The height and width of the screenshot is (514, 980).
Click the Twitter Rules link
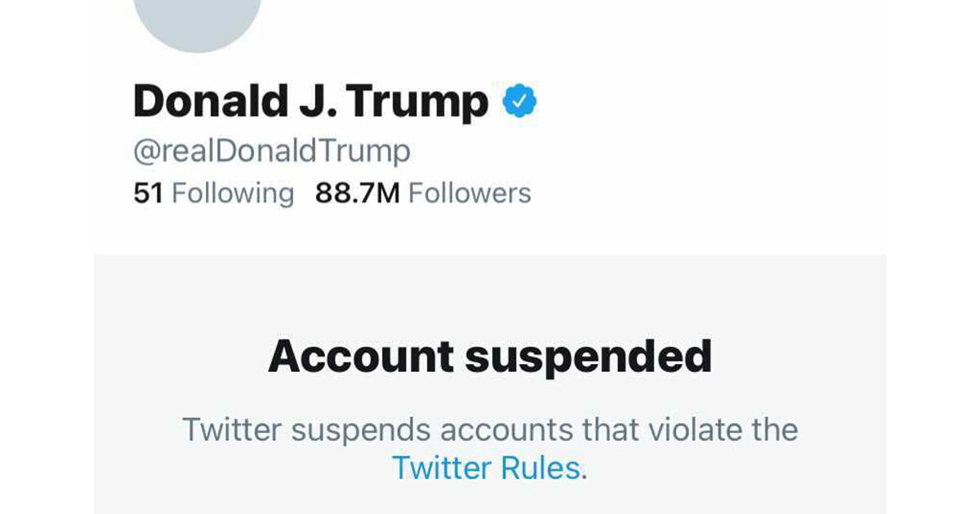(x=488, y=468)
